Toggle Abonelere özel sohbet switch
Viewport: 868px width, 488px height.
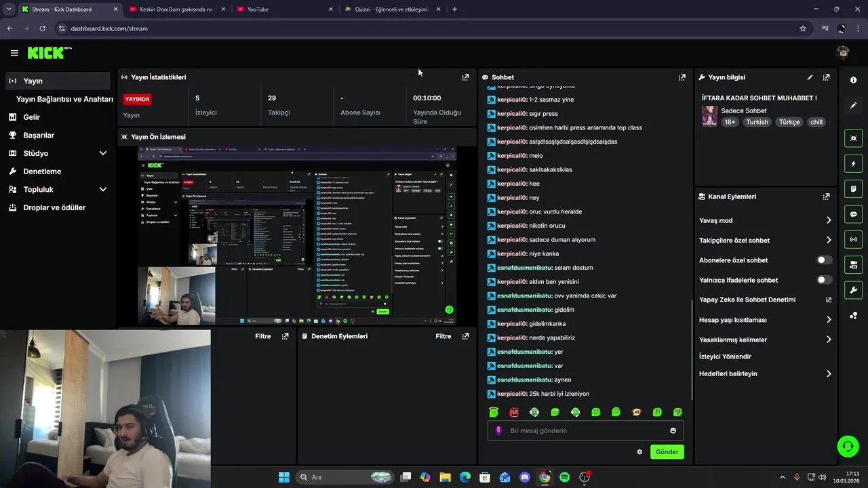pyautogui.click(x=824, y=260)
